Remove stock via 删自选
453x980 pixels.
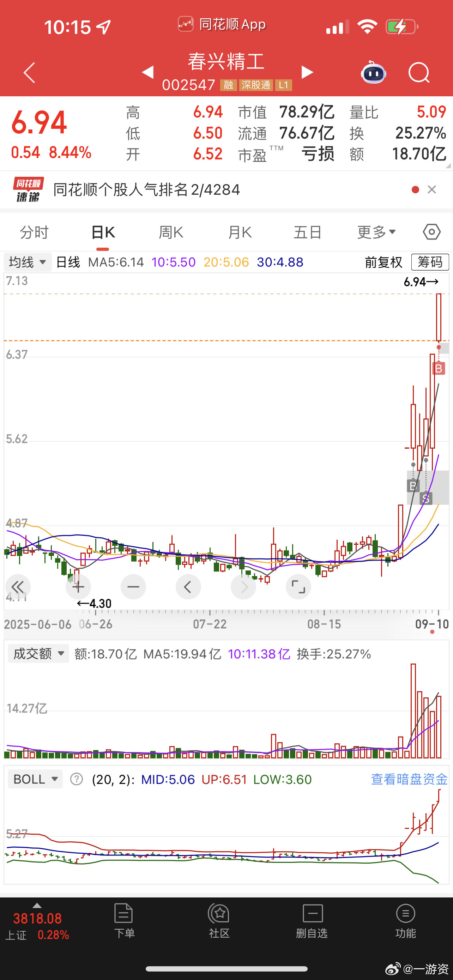pyautogui.click(x=312, y=921)
